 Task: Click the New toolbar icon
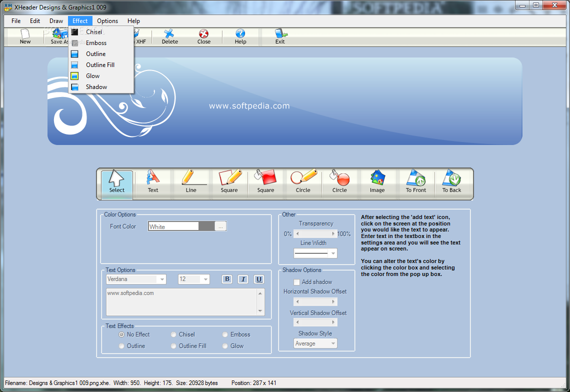coord(25,36)
